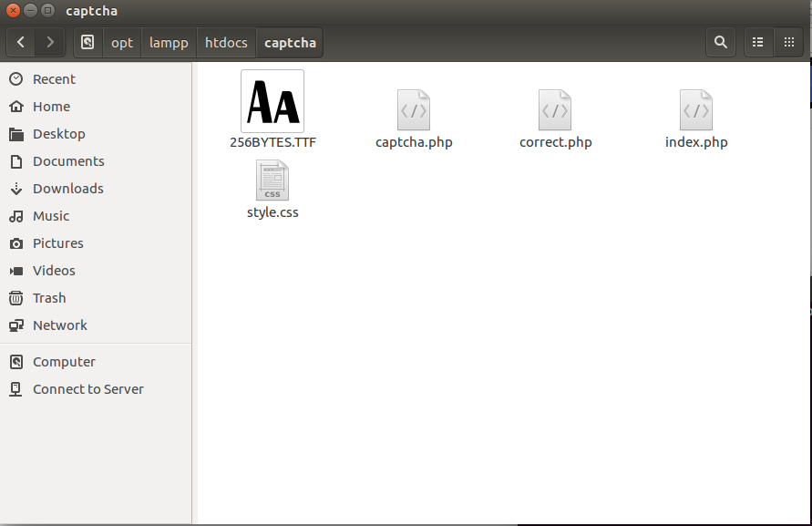Click the Desktop folder icon in sidebar
812x526 pixels.
point(16,134)
